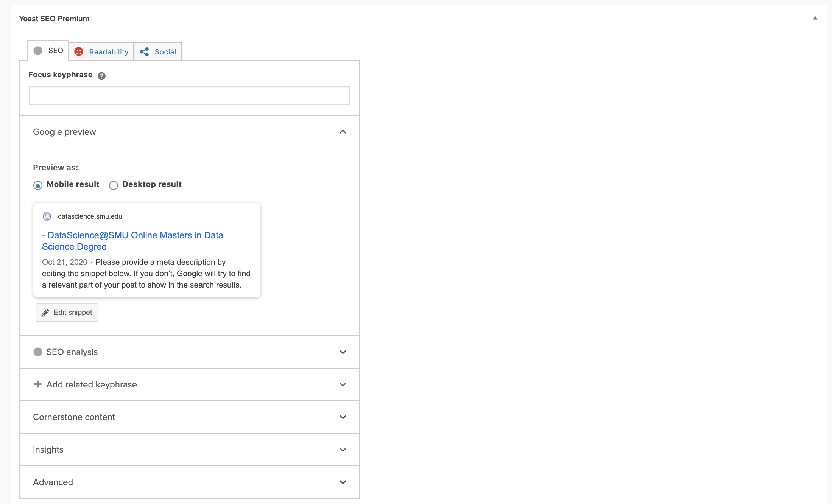This screenshot has height=504, width=832.
Task: Click the Edit snippet button
Action: [67, 313]
